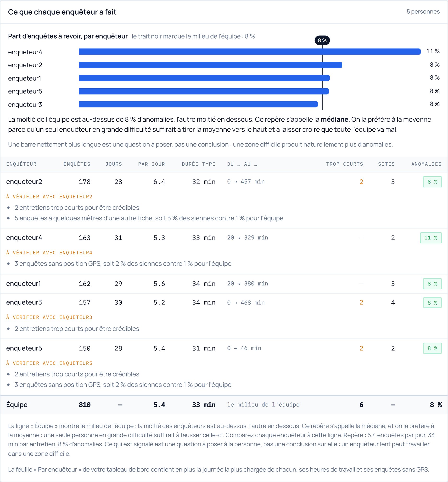
Task: Click the '5 personnes' count label
Action: (423, 12)
